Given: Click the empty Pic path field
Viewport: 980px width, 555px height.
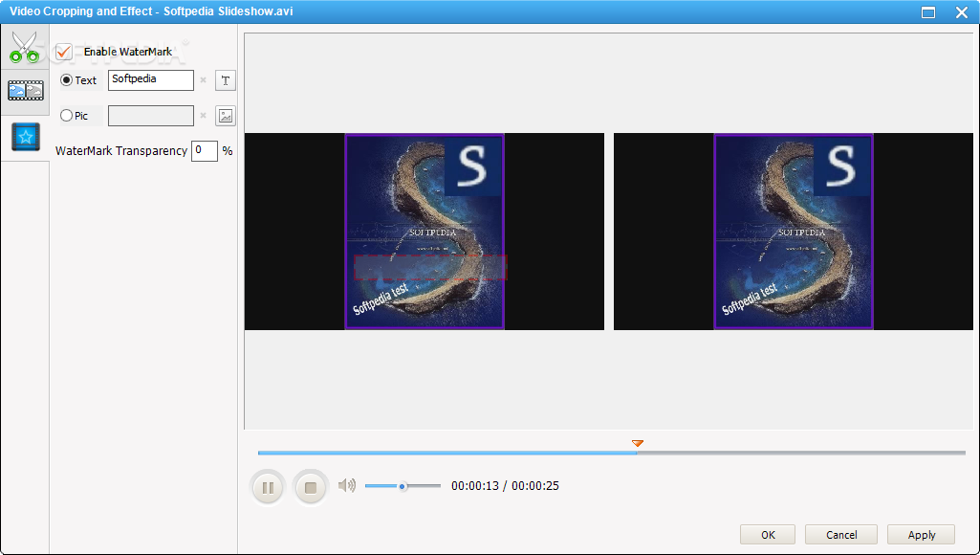Looking at the screenshot, I should pyautogui.click(x=151, y=116).
